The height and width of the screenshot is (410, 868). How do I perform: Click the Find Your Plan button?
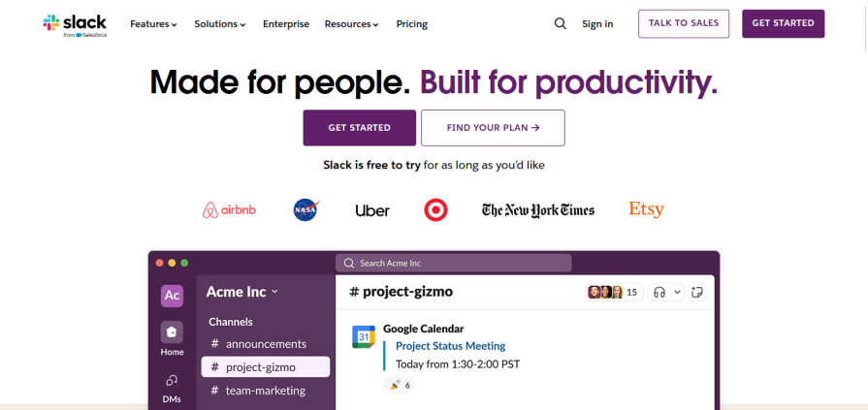494,128
